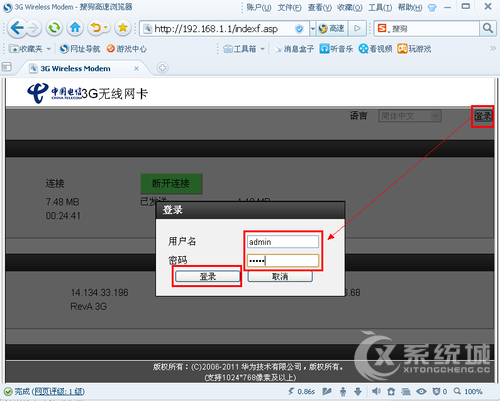Toggle the 高速 high-speed mode button
The image size is (500, 401).
tap(331, 29)
